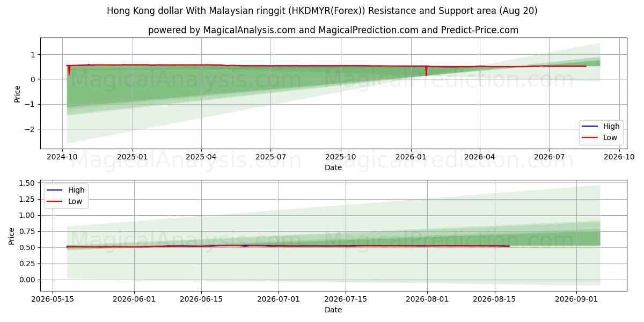This screenshot has width=644, height=322.
Task: Click the 2026-07-01 date label
Action: pos(279,299)
